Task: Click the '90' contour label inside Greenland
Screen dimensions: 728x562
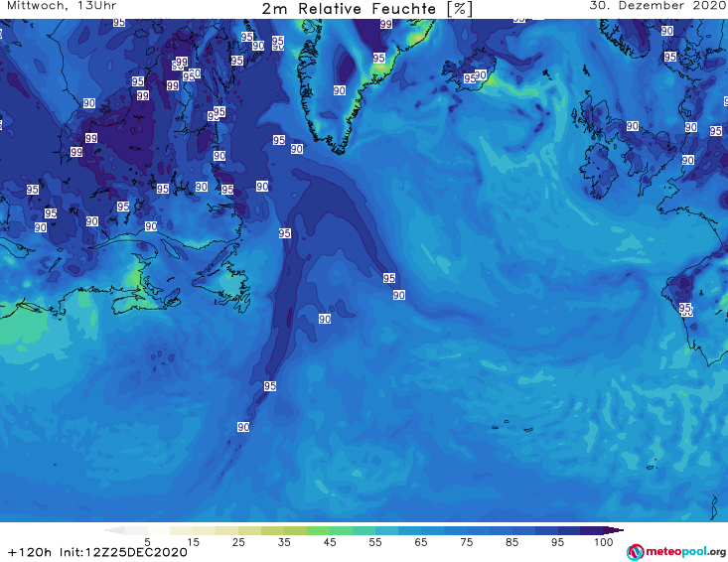Action: pyautogui.click(x=340, y=90)
